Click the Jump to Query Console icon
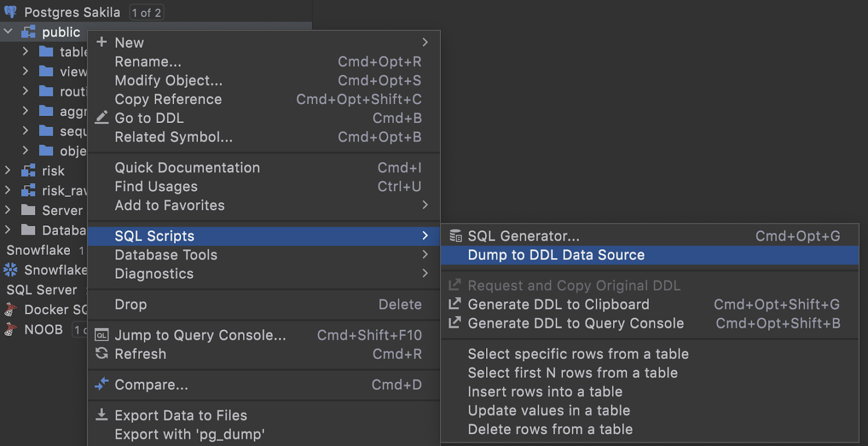The height and width of the screenshot is (446, 868). 101,335
